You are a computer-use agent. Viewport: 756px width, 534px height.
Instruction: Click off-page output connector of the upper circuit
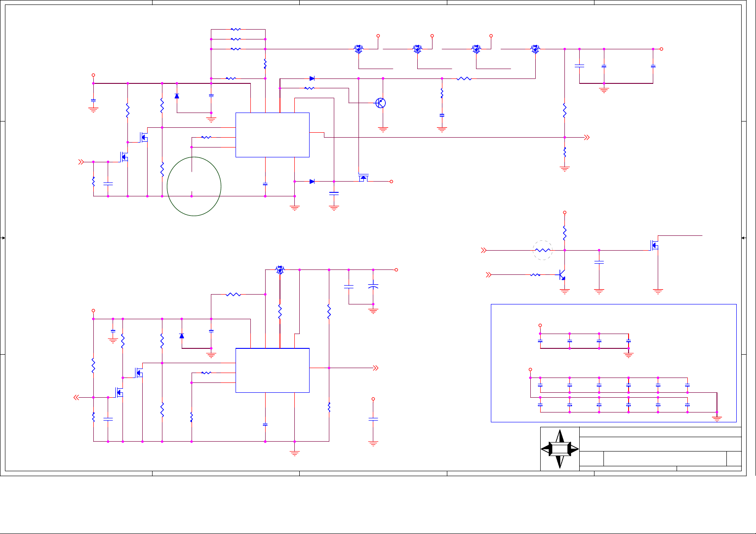click(x=587, y=138)
